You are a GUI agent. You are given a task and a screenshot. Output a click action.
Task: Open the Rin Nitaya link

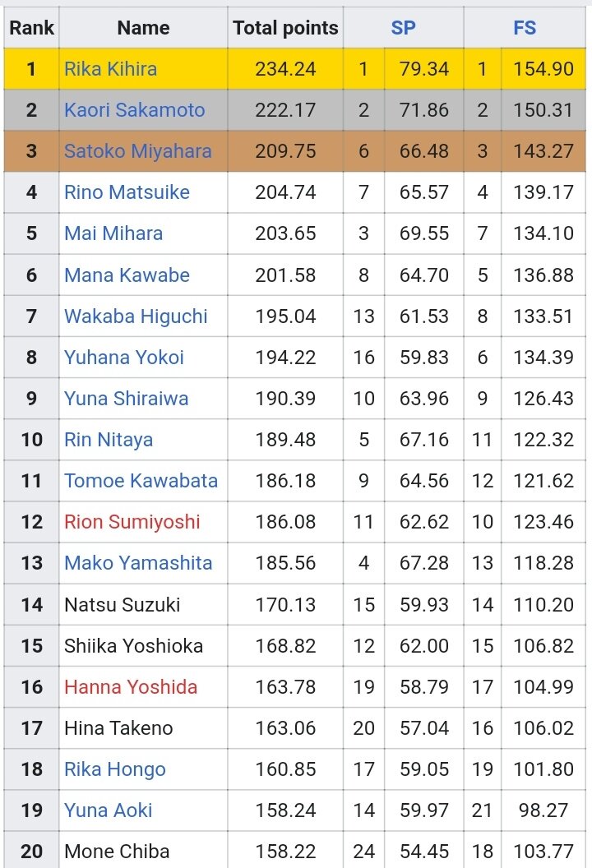pos(109,440)
